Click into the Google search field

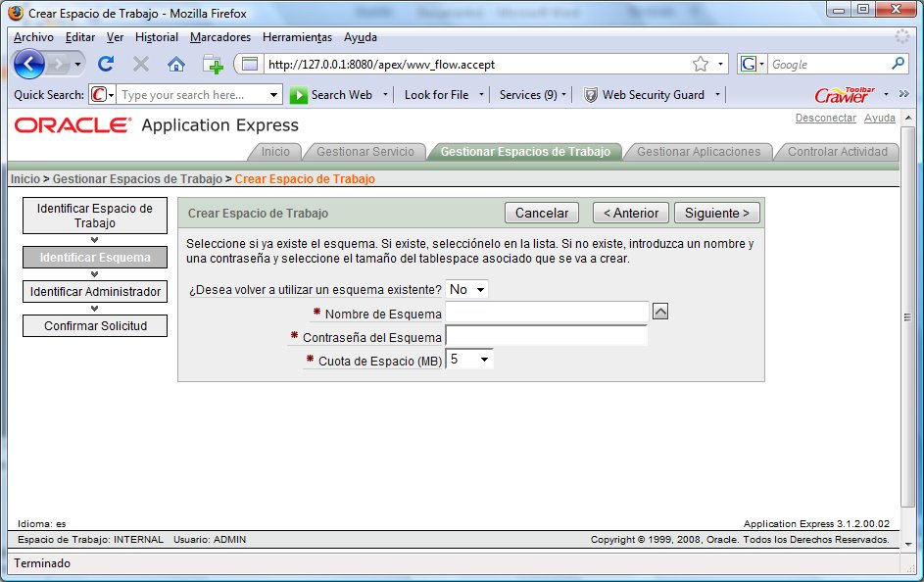coord(829,64)
